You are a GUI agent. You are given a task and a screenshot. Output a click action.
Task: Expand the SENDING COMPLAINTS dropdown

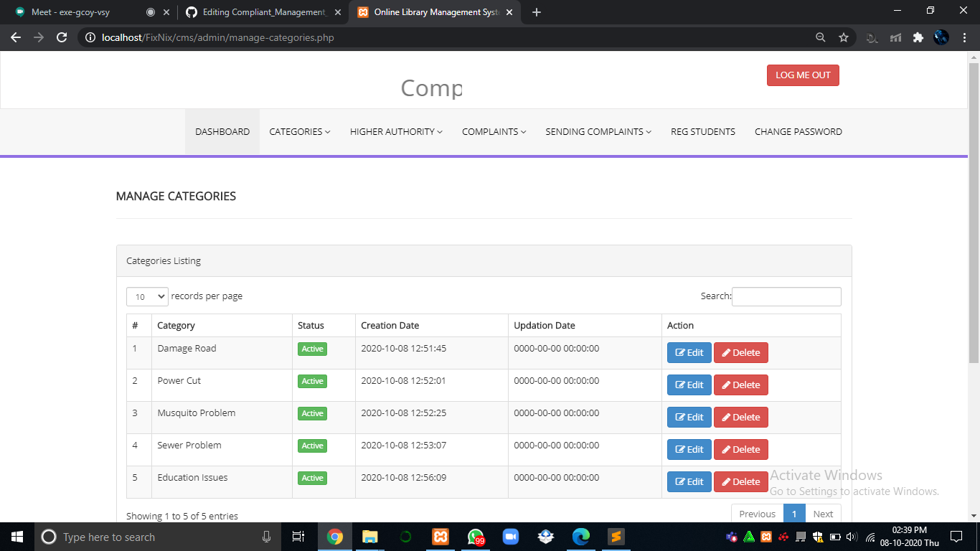click(598, 131)
